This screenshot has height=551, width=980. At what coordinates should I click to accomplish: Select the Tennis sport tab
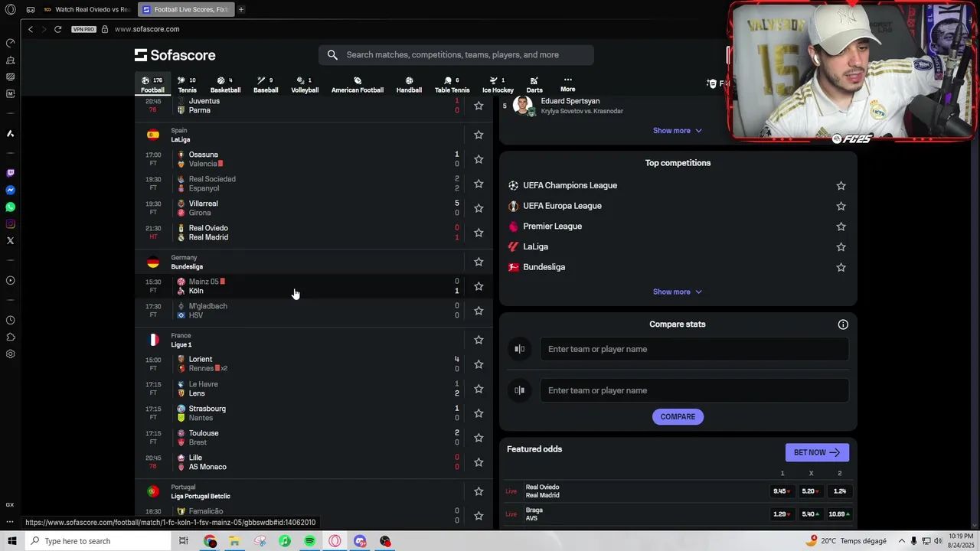[187, 85]
